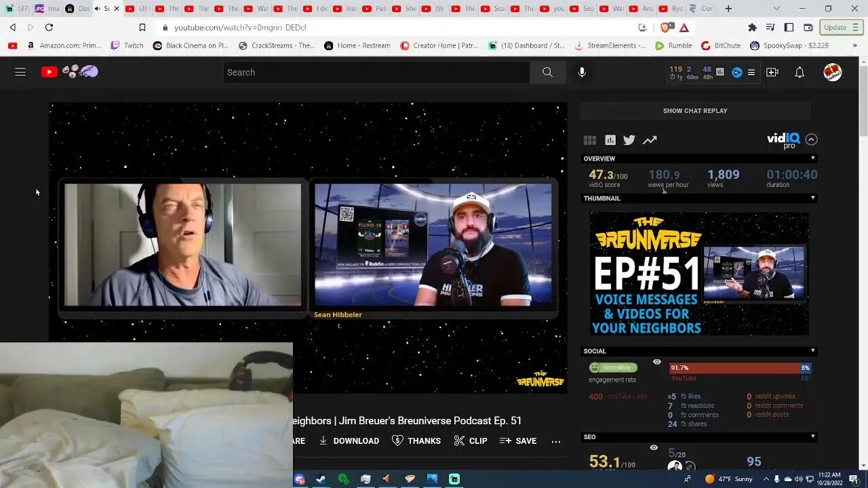Image resolution: width=868 pixels, height=488 pixels.
Task: Open more actions three-dot menu under video
Action: [556, 441]
